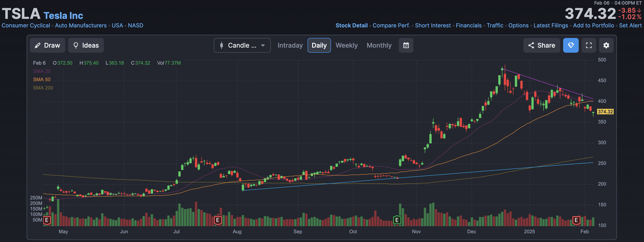Switch to Weekly timeframe
The width and height of the screenshot is (644, 242).
tap(347, 45)
